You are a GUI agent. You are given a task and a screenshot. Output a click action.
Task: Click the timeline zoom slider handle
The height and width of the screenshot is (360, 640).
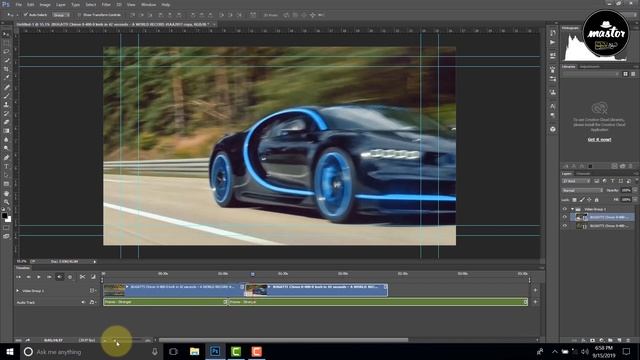click(x=115, y=340)
